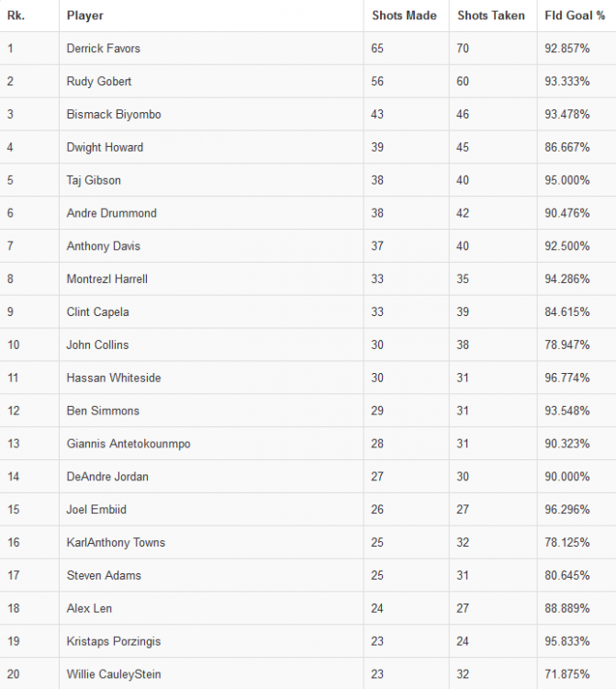Click the Fld Goal % header
Viewport: 616px width, 689px height.
point(570,16)
